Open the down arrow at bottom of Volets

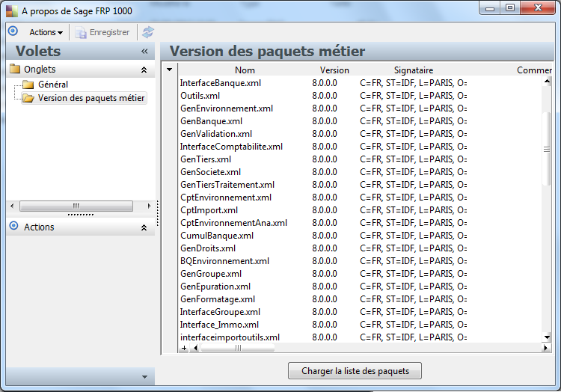[x=144, y=376]
